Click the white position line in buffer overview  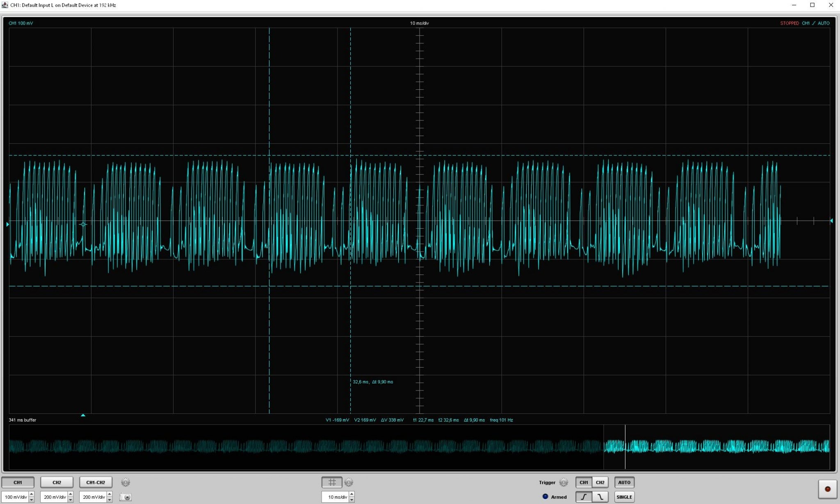(x=625, y=447)
